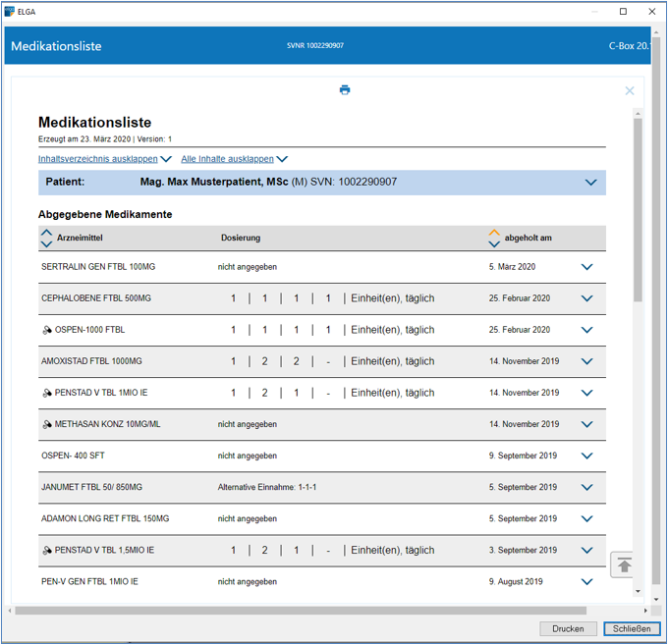This screenshot has width=668, height=644.
Task: Click the Drucken button
Action: (568, 628)
